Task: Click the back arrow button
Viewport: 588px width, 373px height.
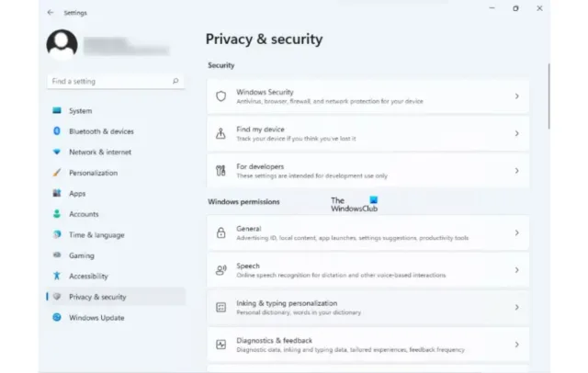Action: point(51,13)
